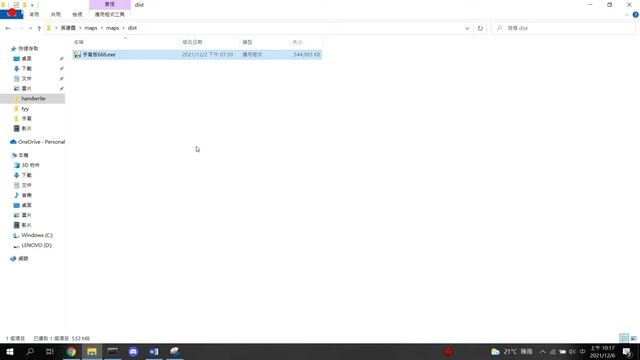640x360 pixels.
Task: Open the 3D Objects folder
Action: coord(27,165)
